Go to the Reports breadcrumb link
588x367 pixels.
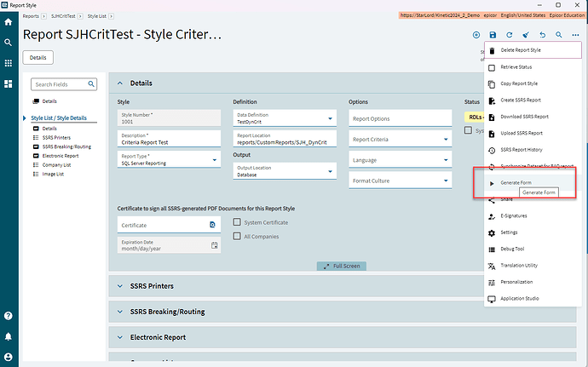31,16
